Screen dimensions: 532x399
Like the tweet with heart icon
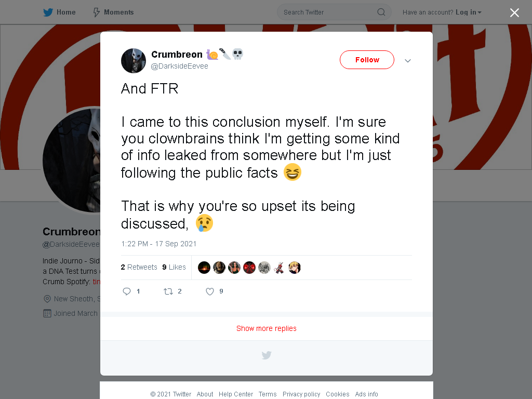tap(210, 291)
